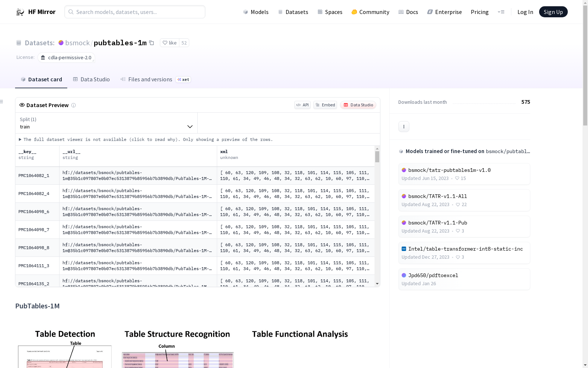Screen dimensions: 588x368
Task: Open the three-dot options button
Action: [x=404, y=127]
